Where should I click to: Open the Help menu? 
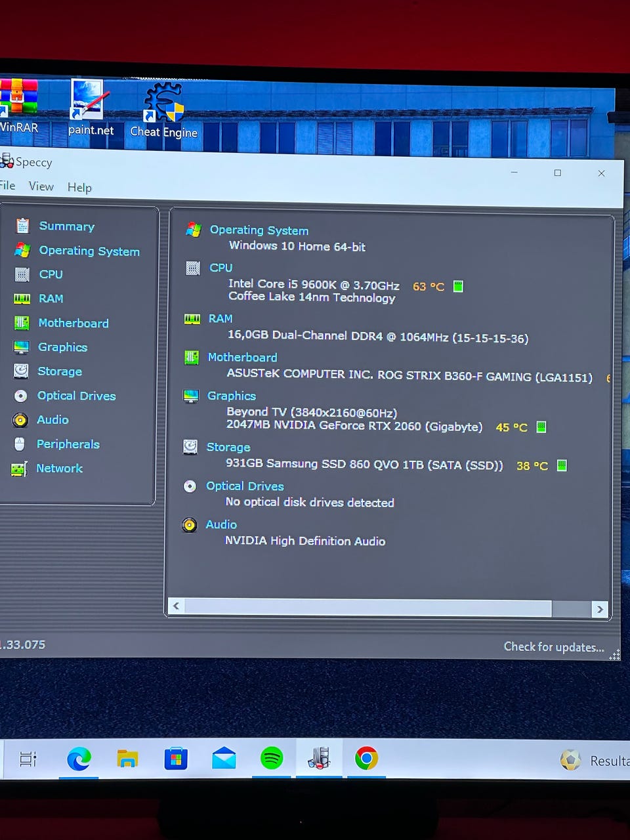click(79, 188)
